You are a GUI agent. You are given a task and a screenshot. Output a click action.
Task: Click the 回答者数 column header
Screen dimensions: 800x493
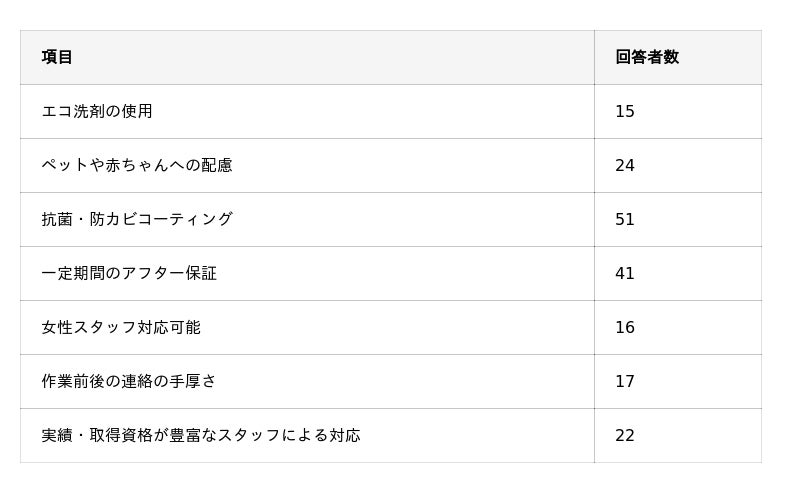point(647,57)
